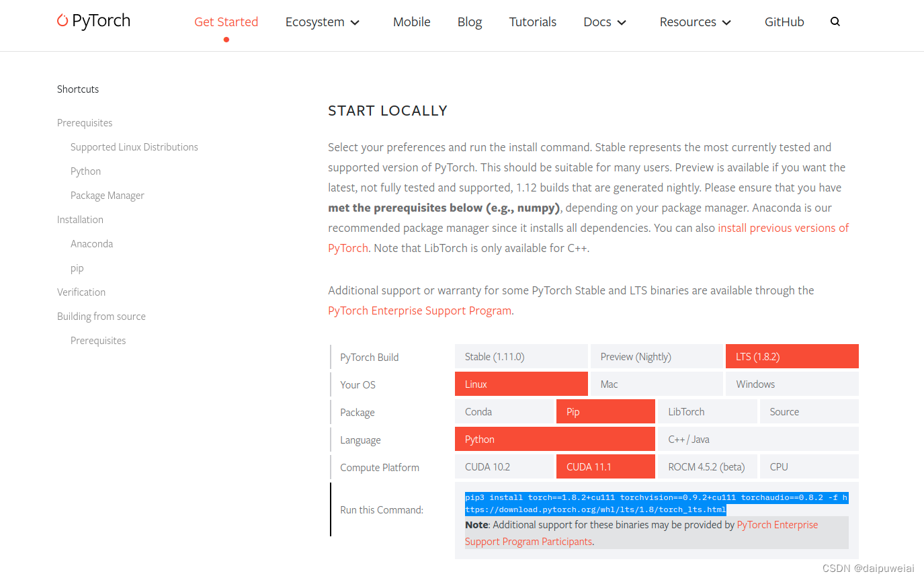Screen dimensions: 924x580
Task: Select CPU compute platform
Action: click(809, 466)
